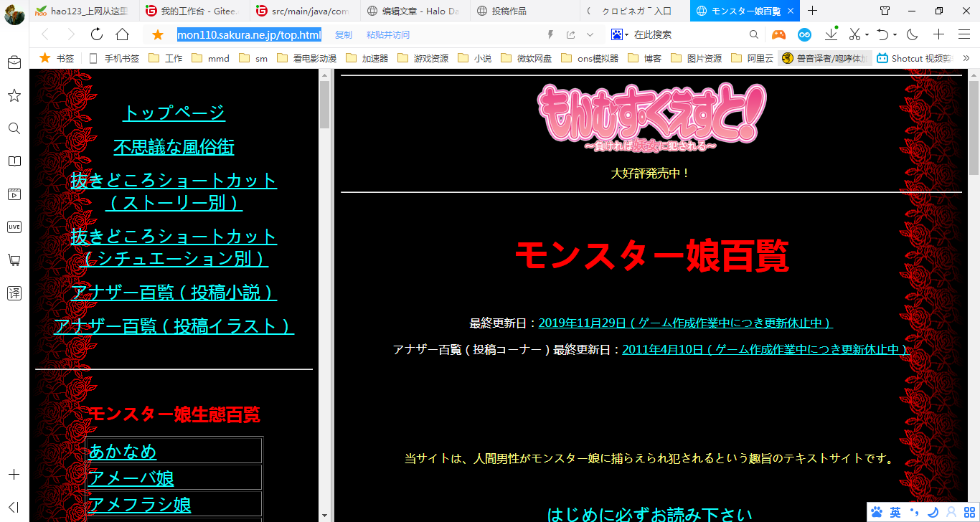980x522 pixels.
Task: Click the 粘贴并访问 button
Action: pos(388,34)
